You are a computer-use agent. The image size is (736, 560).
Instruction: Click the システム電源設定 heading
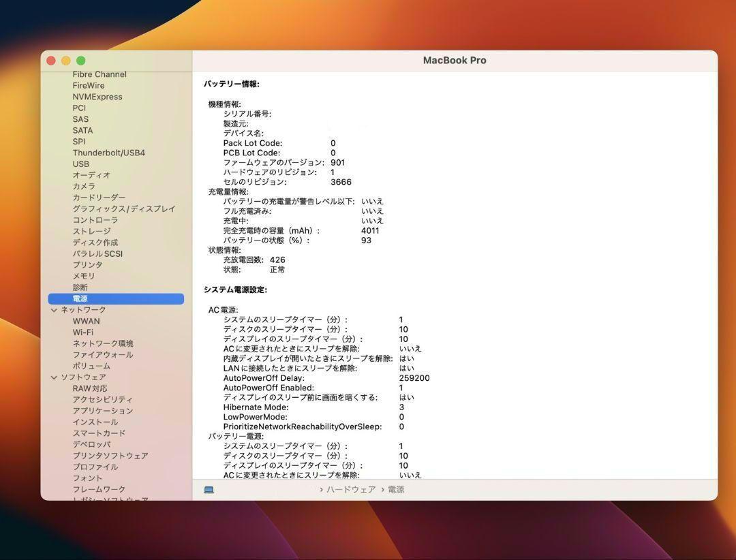point(235,290)
